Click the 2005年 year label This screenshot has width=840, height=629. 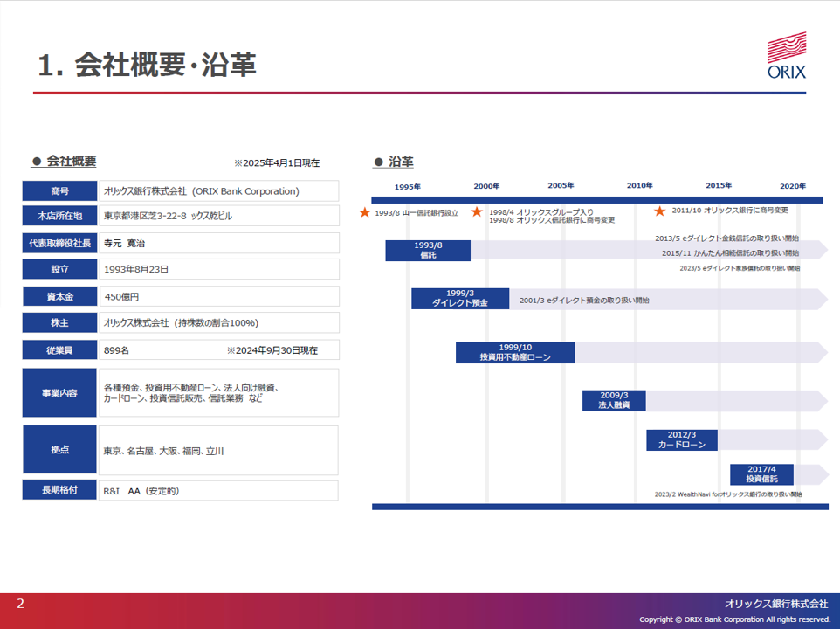[x=561, y=185]
